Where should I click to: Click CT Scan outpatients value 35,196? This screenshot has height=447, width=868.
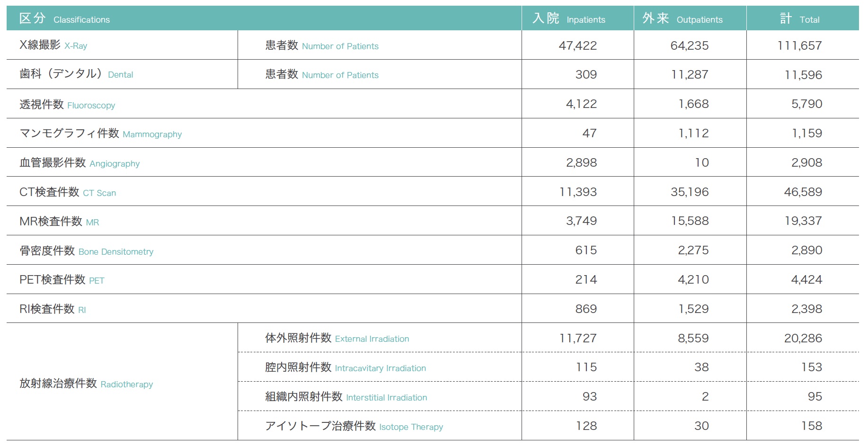(690, 192)
